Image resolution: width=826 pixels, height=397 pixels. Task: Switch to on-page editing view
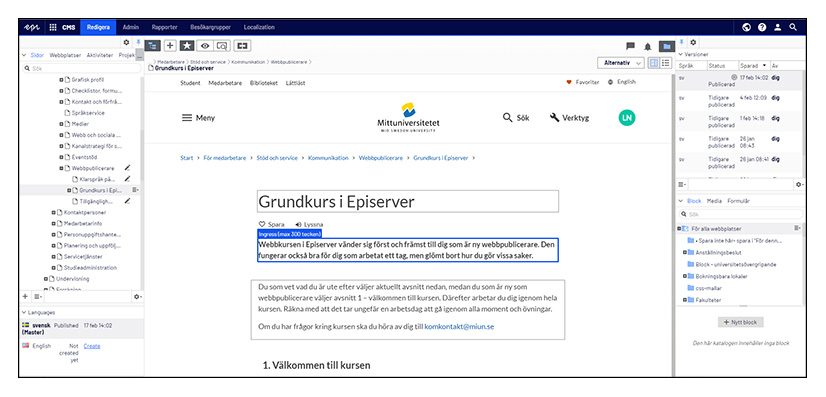[654, 63]
